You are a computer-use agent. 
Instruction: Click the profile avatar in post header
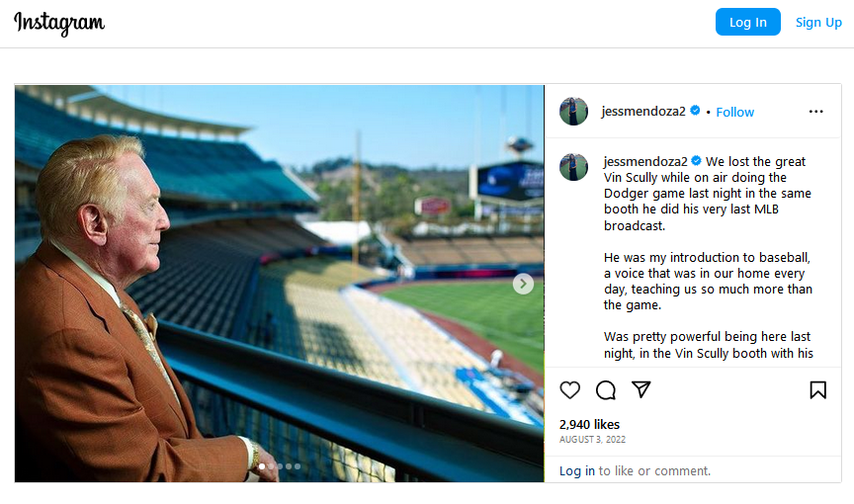pyautogui.click(x=573, y=112)
